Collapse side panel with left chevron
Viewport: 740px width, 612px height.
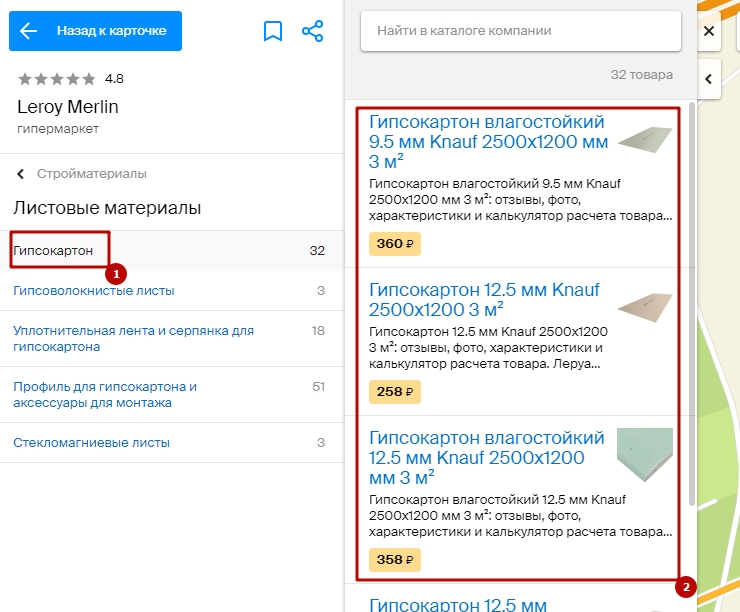pos(709,78)
